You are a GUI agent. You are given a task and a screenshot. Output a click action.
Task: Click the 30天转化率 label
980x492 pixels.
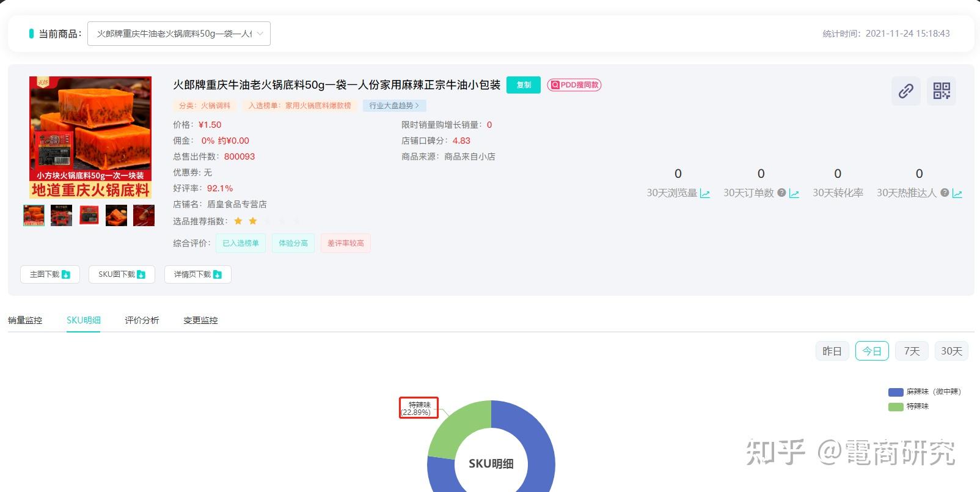838,193
